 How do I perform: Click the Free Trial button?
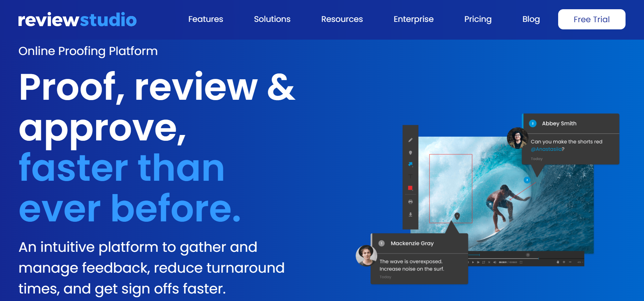[591, 19]
